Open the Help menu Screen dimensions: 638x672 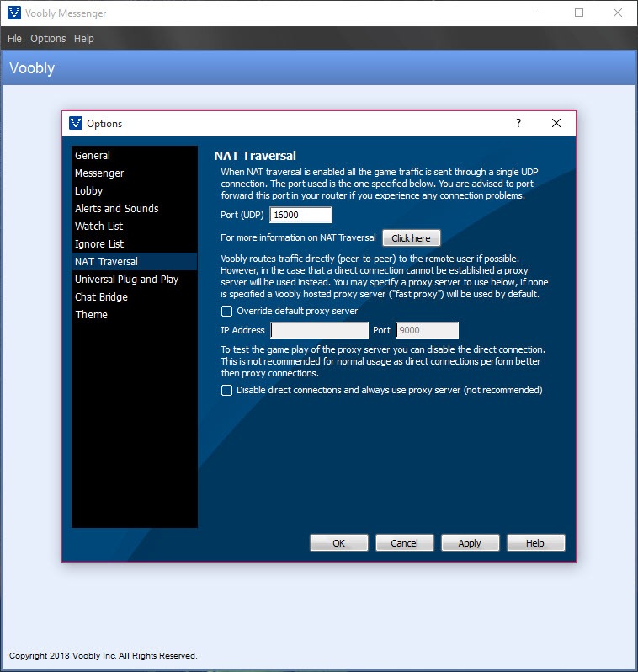coord(84,38)
